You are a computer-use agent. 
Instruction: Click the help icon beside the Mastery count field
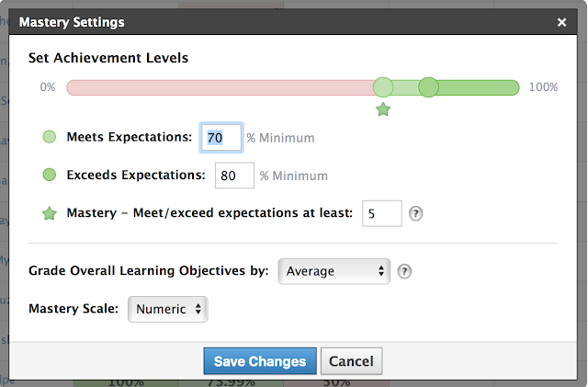[x=415, y=213]
